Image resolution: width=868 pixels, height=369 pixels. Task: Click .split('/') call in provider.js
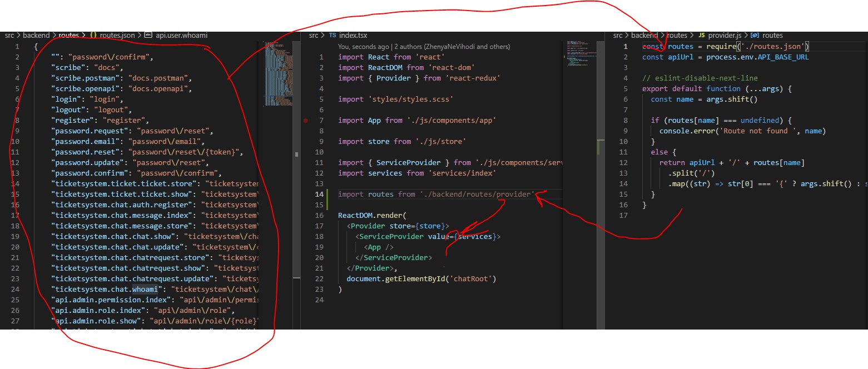coord(692,173)
